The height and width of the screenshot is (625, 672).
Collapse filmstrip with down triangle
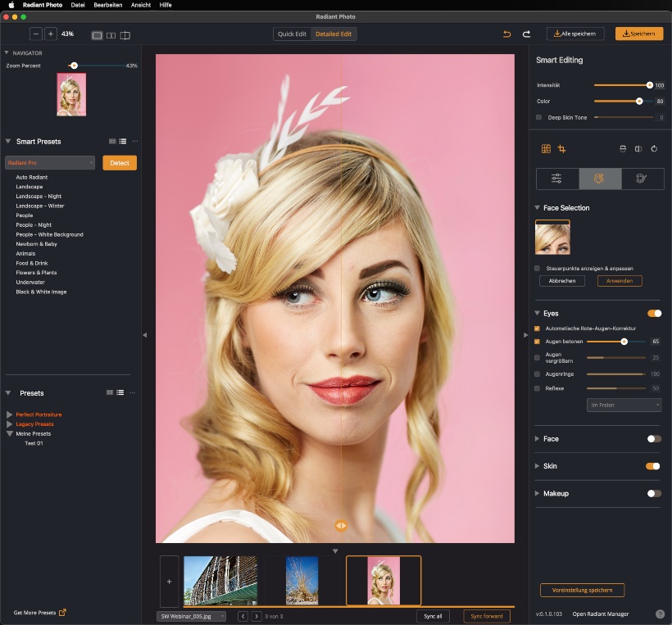pyautogui.click(x=335, y=551)
